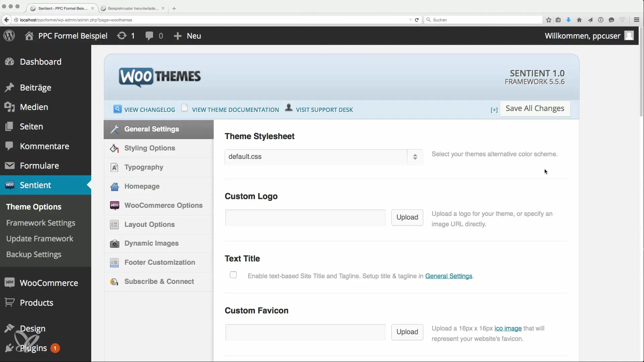
Task: Select General Settings tab
Action: [x=159, y=129]
